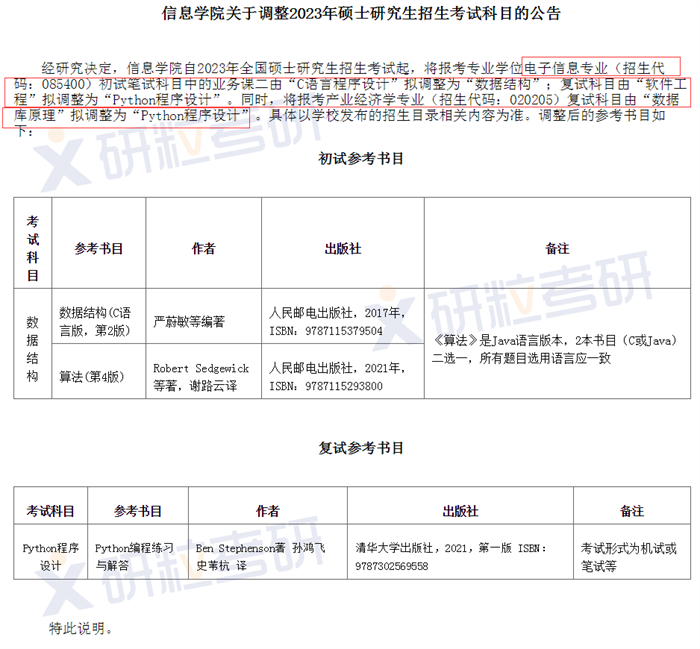Image resolution: width=700 pixels, height=649 pixels.
Task: Click the '数据结构(C语言版, 第2版)' book cell
Action: coord(98,321)
